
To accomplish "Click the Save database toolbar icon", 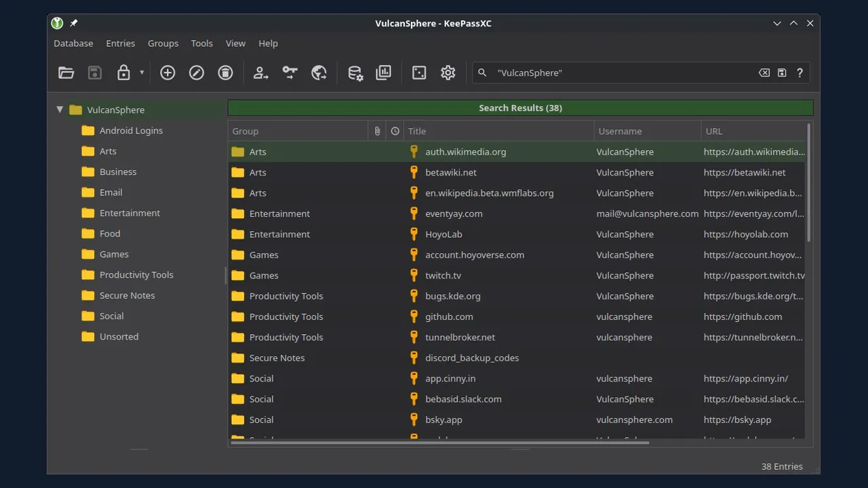I will click(95, 73).
